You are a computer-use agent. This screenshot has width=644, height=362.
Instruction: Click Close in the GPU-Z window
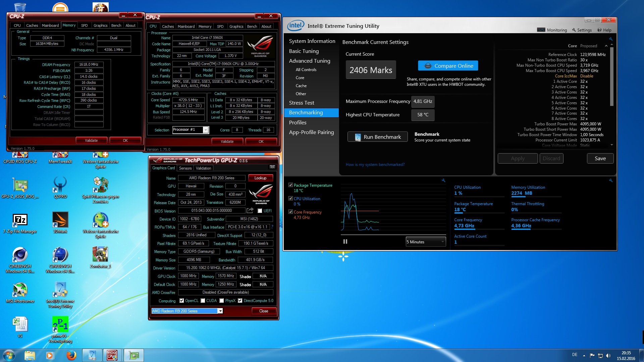[x=264, y=311]
